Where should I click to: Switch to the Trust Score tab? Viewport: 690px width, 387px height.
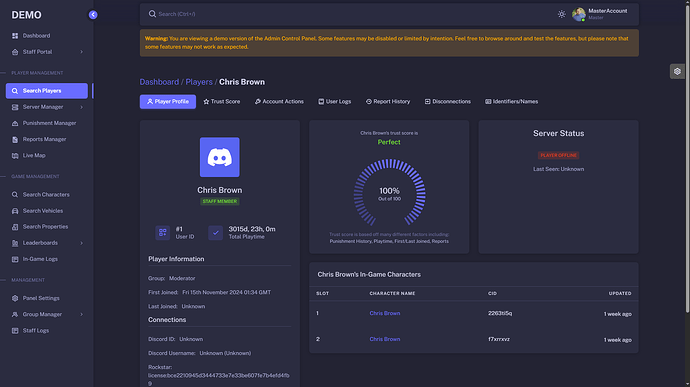tap(222, 102)
